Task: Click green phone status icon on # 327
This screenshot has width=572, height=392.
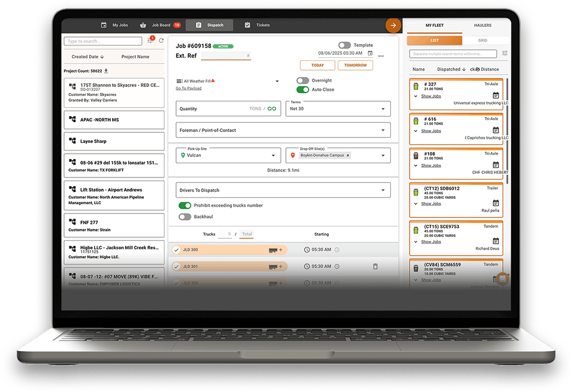Action: [416, 86]
